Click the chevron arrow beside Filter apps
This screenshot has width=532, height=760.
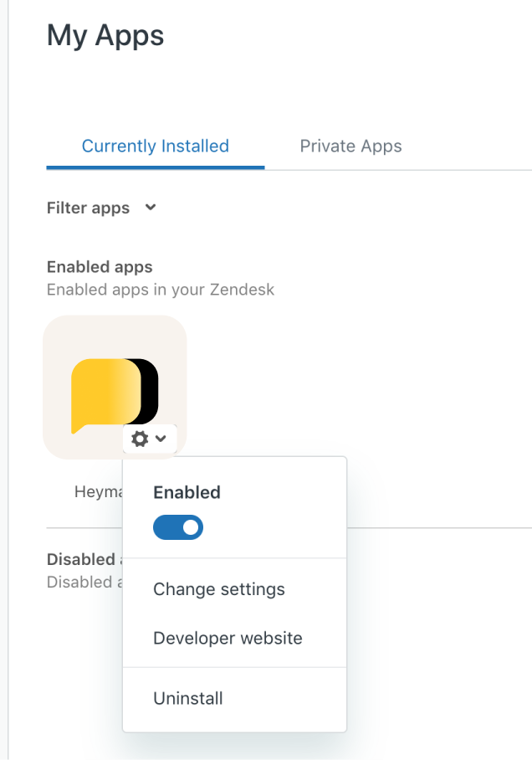[151, 207]
